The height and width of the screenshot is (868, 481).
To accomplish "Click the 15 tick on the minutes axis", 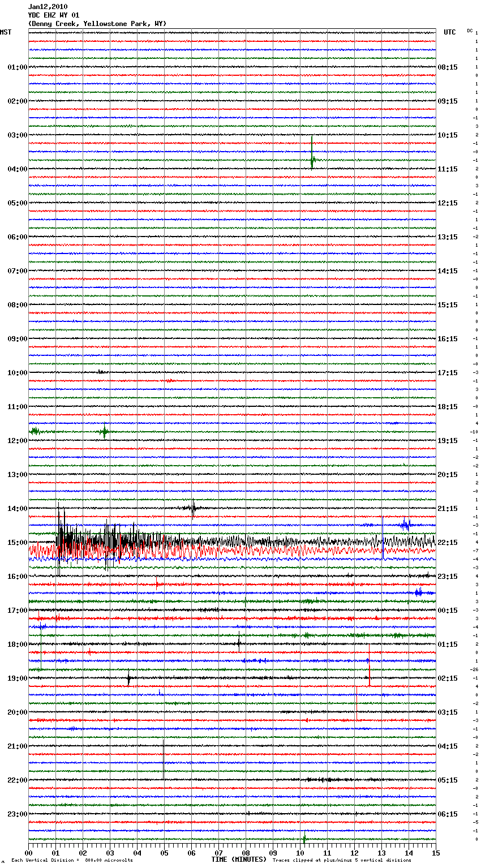I will click(436, 853).
